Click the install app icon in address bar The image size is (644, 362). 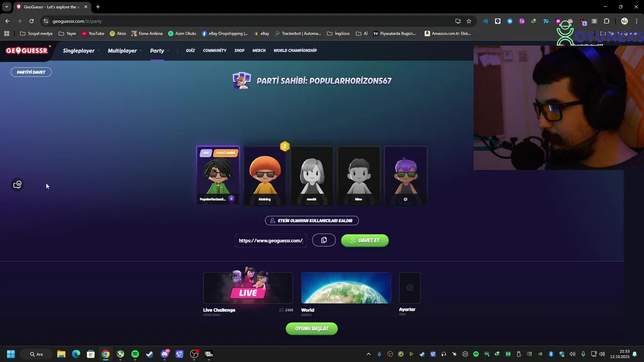[x=458, y=21]
